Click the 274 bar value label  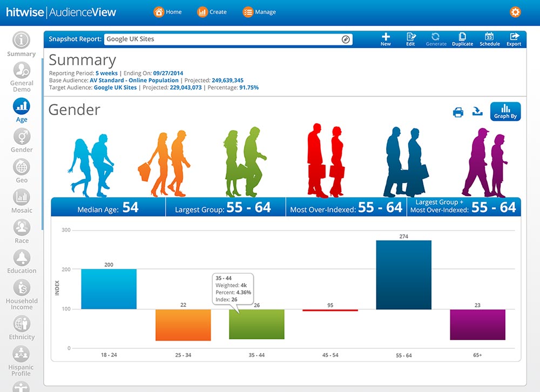point(403,236)
